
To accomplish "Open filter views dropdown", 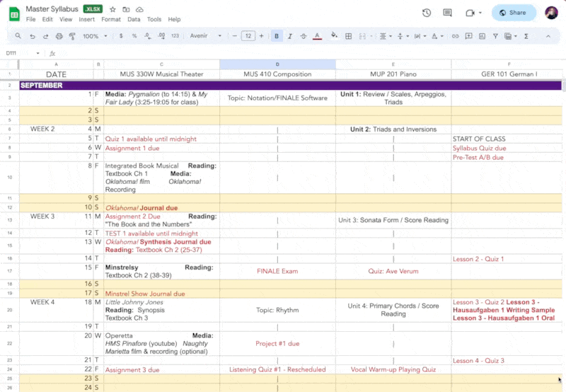I will pyautogui.click(x=510, y=36).
